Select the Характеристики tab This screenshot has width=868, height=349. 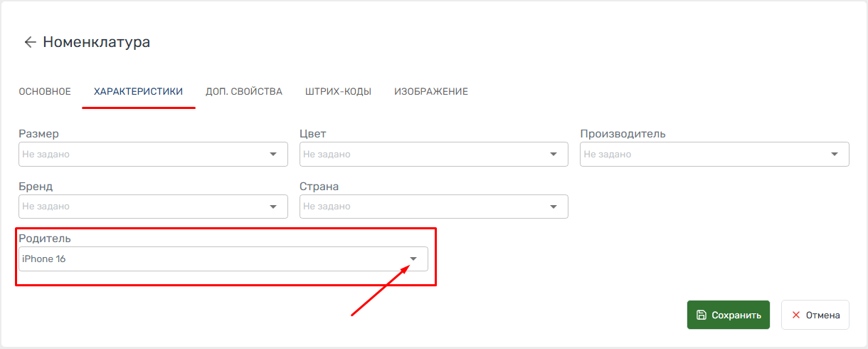[138, 92]
